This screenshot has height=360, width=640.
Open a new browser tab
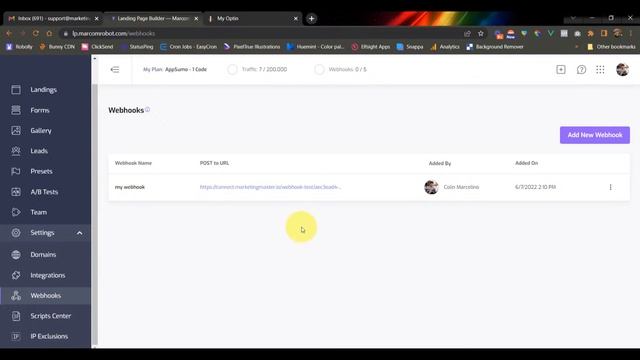311,18
